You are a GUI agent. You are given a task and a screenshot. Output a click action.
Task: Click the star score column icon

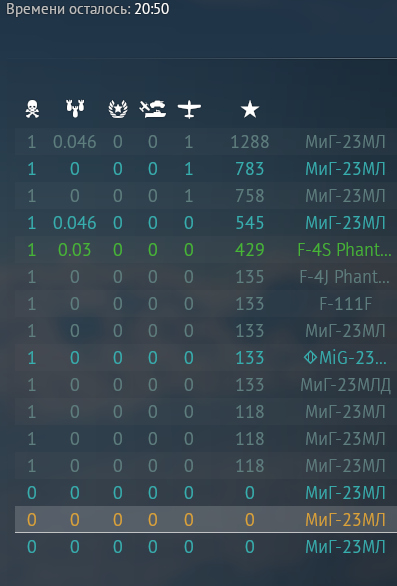(250, 110)
